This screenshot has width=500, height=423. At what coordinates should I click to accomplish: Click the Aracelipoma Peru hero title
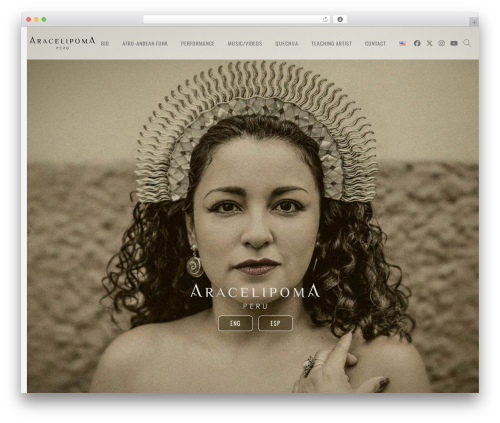pos(255,296)
